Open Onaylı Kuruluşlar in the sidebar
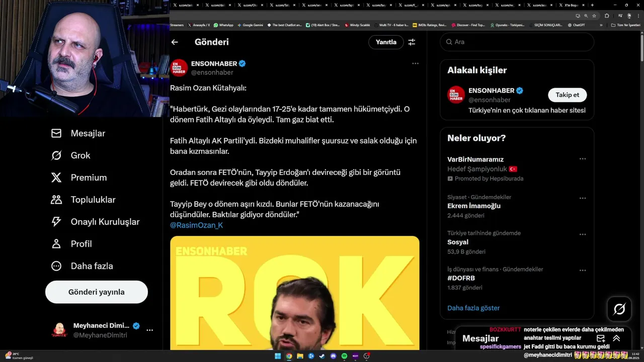The image size is (644, 362). tap(95, 222)
